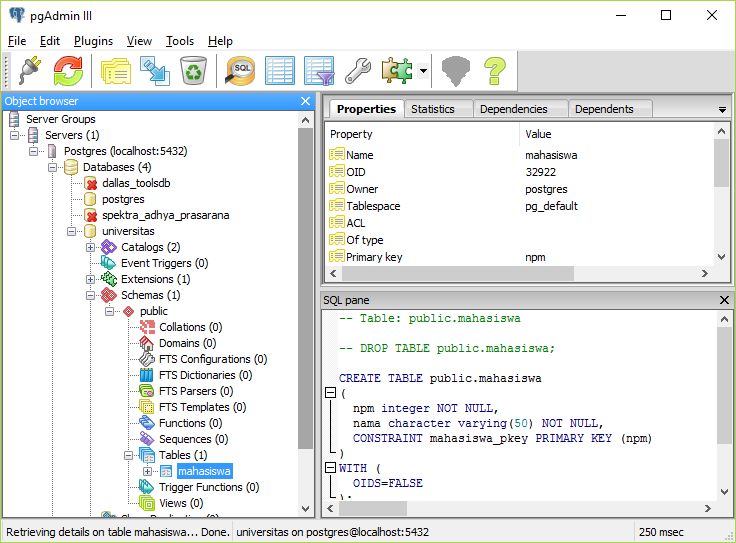
Task: Select Sequences (0) item
Action: (x=193, y=439)
